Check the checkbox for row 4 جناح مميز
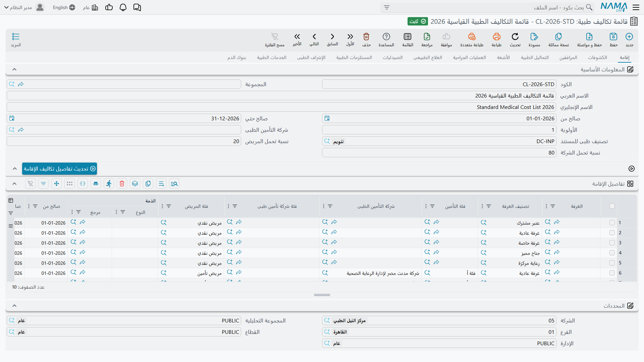 tap(612, 253)
